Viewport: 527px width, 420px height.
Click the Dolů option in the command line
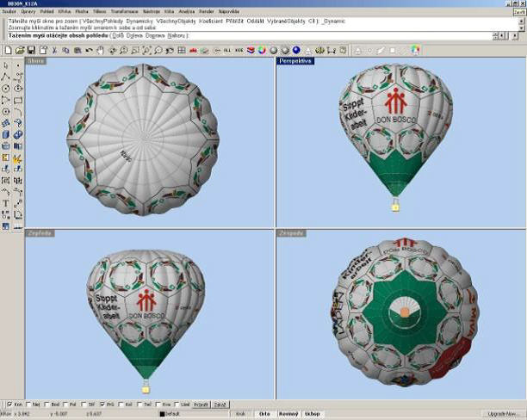(118, 35)
